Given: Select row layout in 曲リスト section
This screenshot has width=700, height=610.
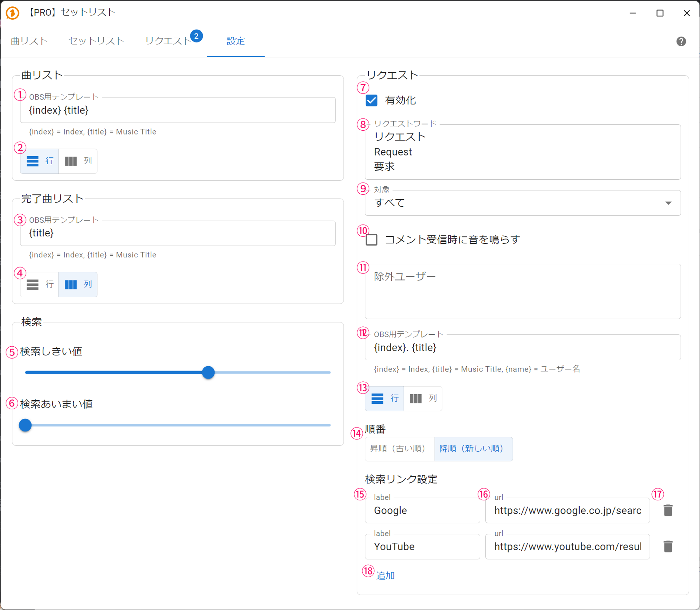Looking at the screenshot, I should (x=40, y=161).
